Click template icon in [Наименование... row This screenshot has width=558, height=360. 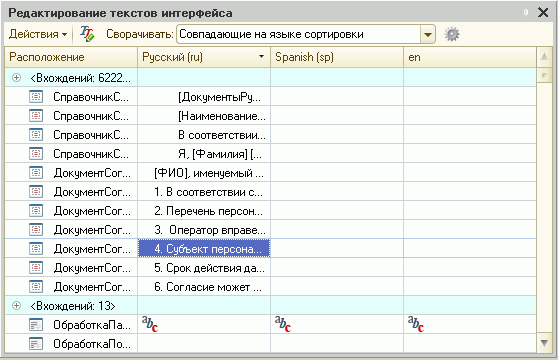[36, 116]
